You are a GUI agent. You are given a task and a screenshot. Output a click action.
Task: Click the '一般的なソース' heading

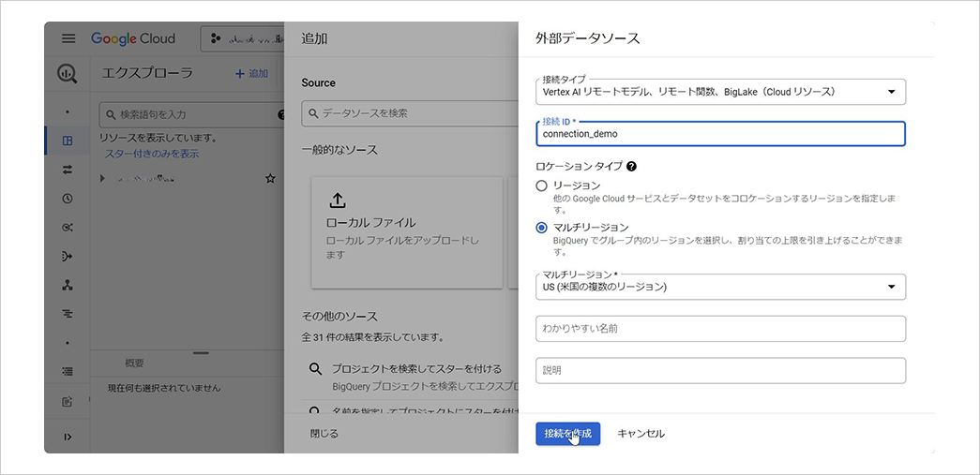339,150
